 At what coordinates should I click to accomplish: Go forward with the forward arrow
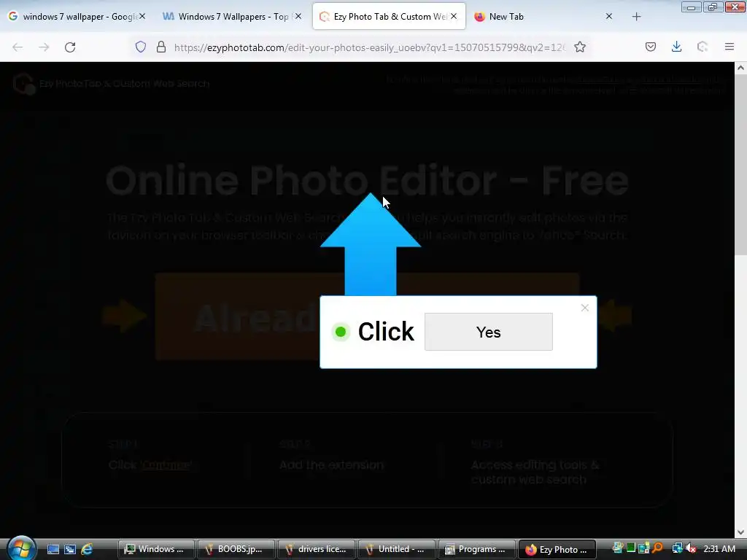tap(44, 47)
